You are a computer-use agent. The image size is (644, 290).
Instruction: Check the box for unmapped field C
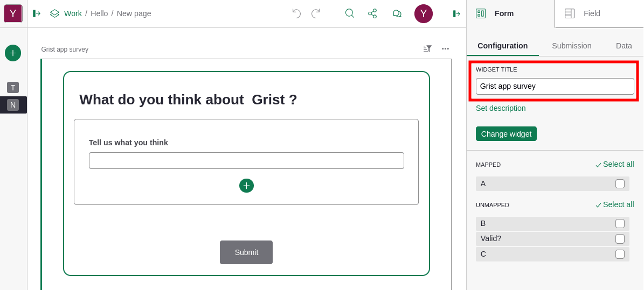(620, 254)
